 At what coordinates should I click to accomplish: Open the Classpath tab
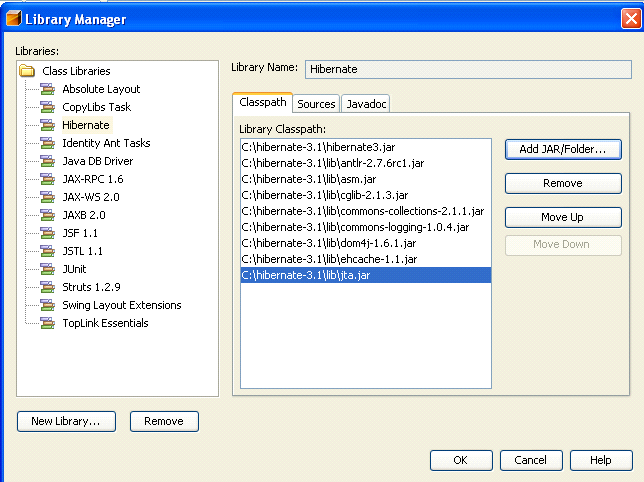pos(262,102)
